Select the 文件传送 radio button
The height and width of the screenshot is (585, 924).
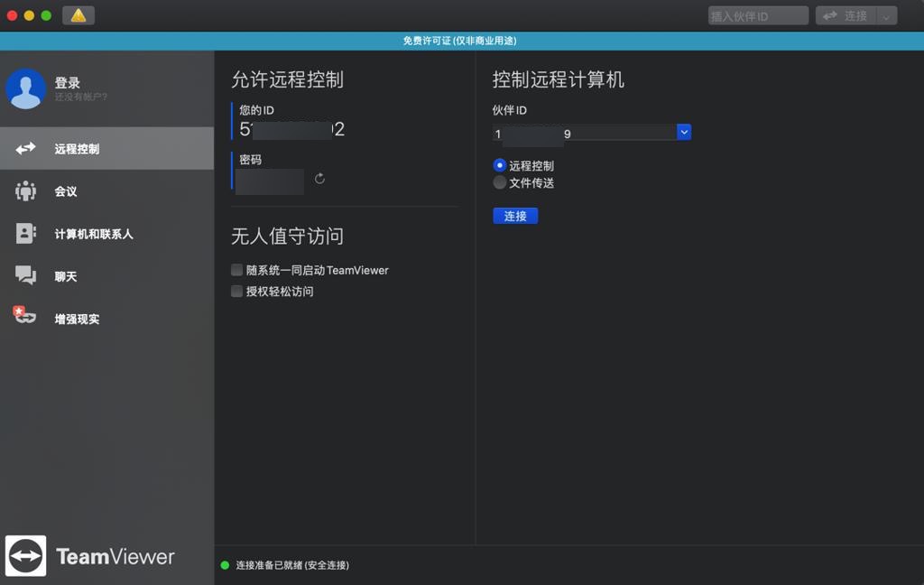[499, 182]
